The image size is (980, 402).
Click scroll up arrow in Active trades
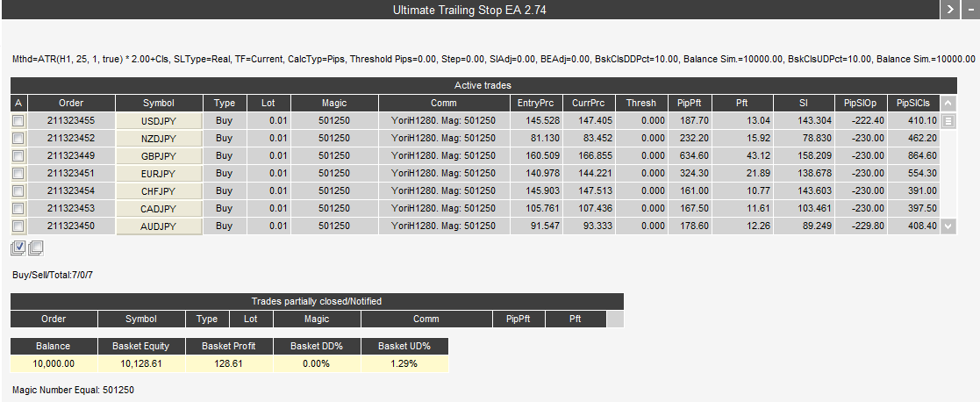click(x=947, y=103)
